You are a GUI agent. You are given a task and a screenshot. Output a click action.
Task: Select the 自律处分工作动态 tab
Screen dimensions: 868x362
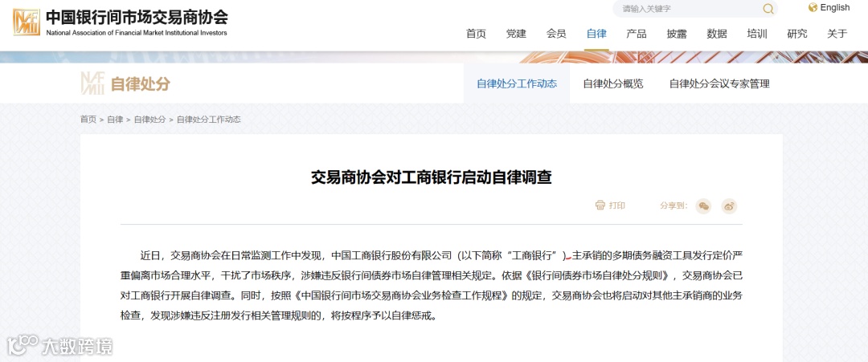point(517,84)
